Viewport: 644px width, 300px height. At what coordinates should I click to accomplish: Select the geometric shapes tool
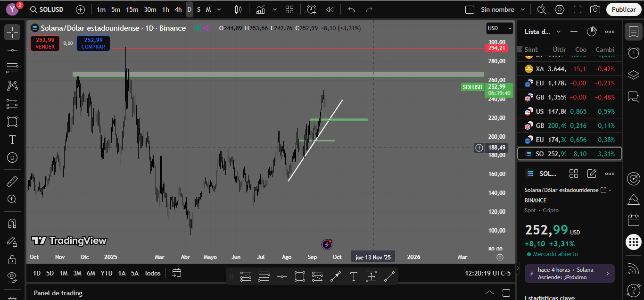coord(12,122)
